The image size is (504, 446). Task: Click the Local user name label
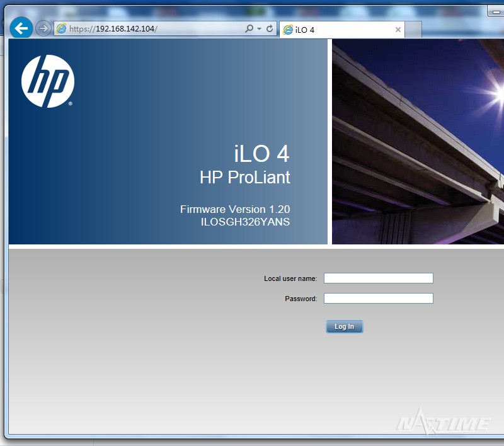click(x=290, y=278)
